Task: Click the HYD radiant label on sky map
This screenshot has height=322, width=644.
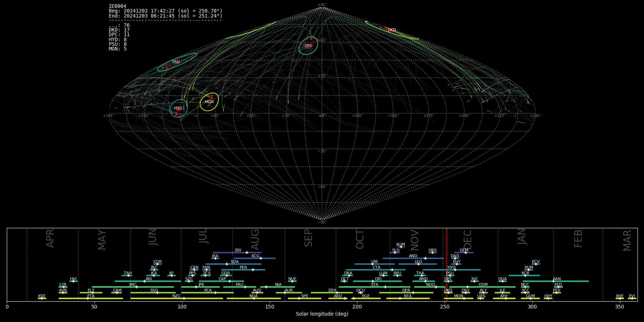Action: [x=178, y=108]
